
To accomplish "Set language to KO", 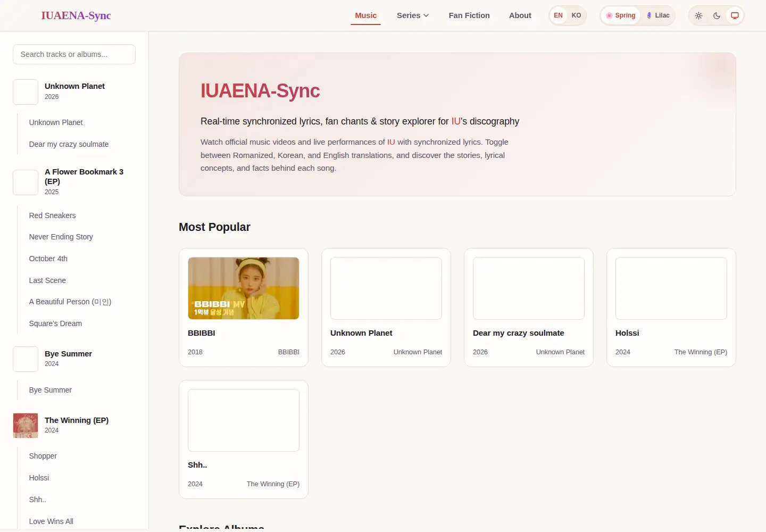I will coord(576,15).
